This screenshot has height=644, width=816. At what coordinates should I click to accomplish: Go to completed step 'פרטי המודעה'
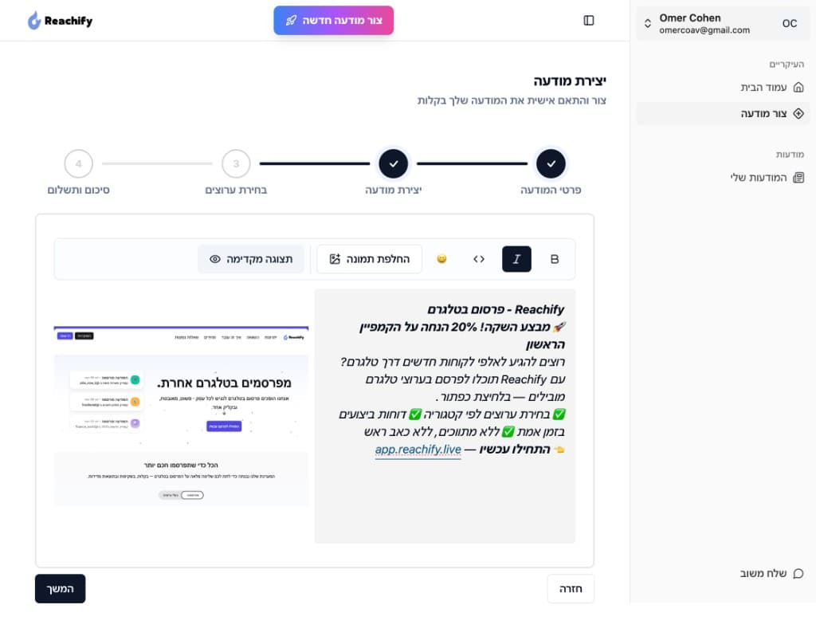(551, 164)
